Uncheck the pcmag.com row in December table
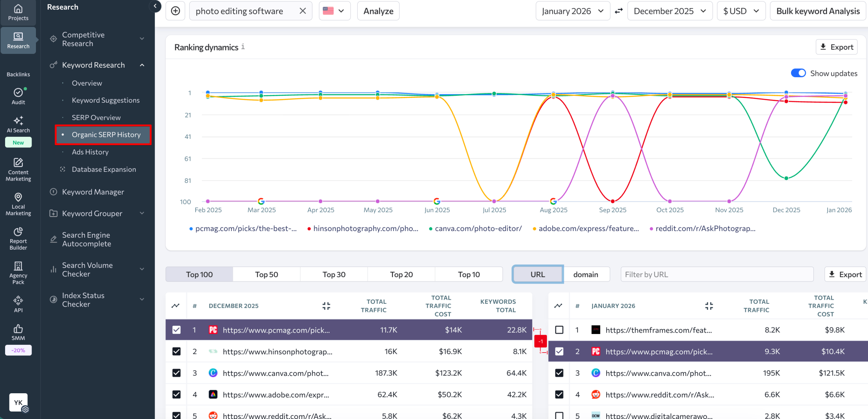The image size is (868, 419). 176,330
